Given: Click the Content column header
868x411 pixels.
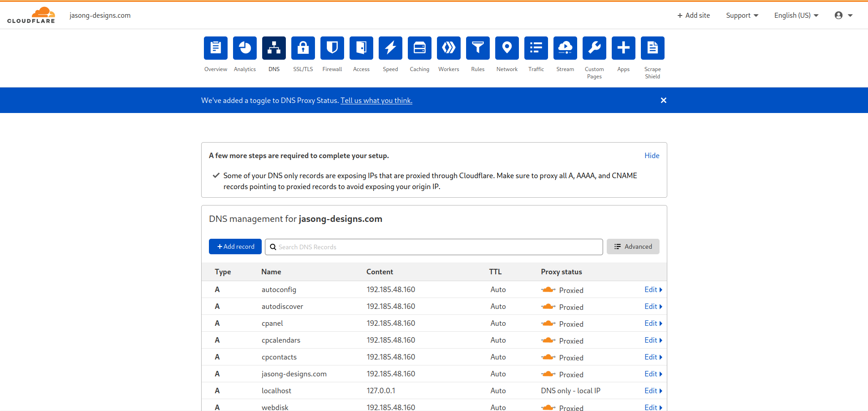Looking at the screenshot, I should click(380, 272).
